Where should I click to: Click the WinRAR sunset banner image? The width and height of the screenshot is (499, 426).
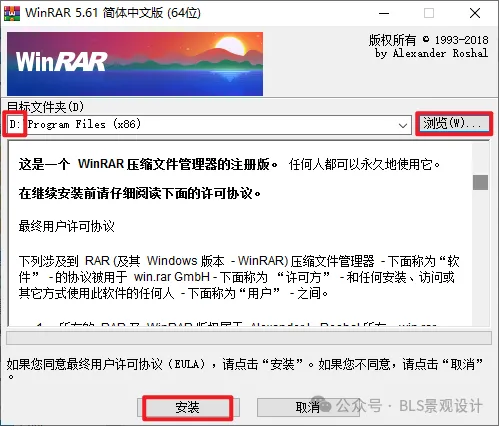tap(135, 64)
